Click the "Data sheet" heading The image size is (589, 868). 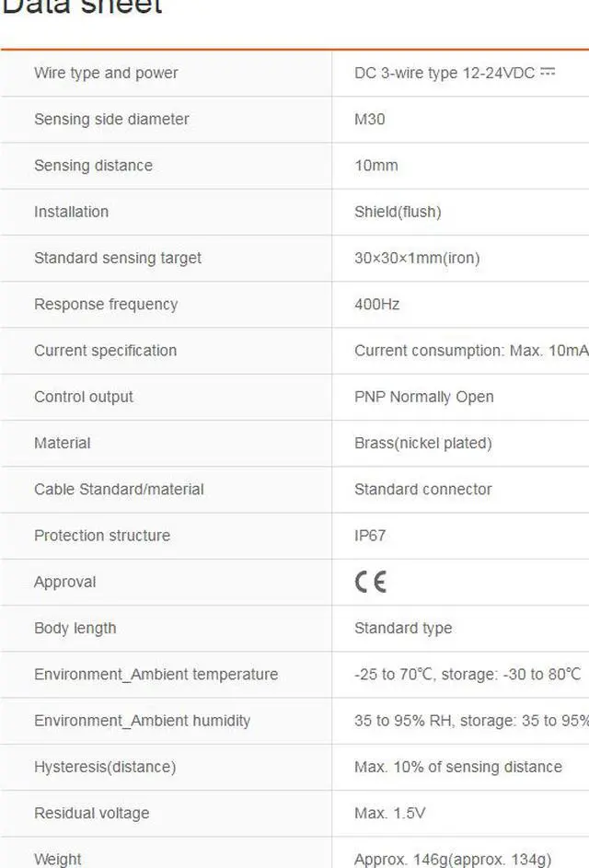pos(82,7)
